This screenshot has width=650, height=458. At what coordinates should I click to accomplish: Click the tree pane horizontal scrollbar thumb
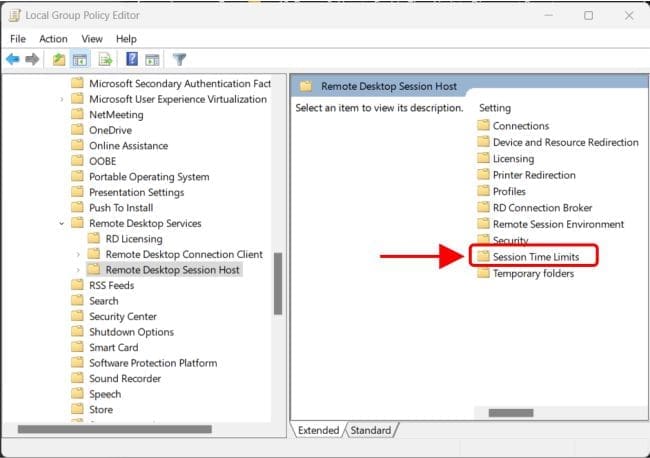[114, 429]
